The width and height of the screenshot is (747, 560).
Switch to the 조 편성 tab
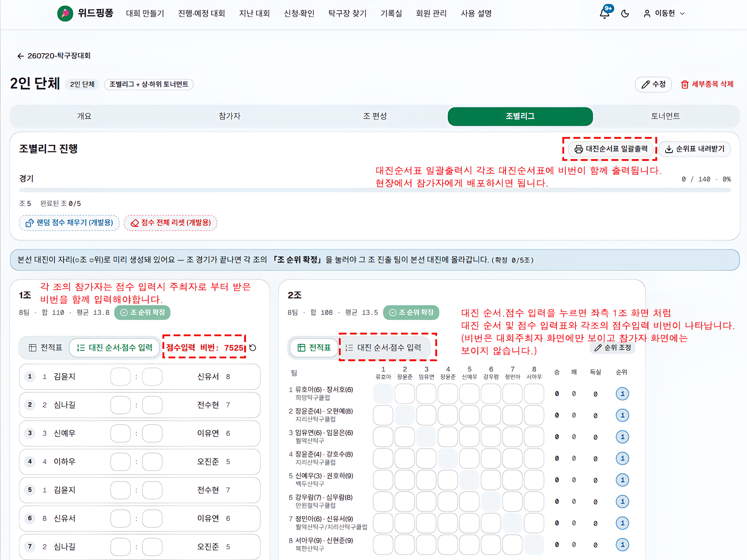click(x=375, y=116)
